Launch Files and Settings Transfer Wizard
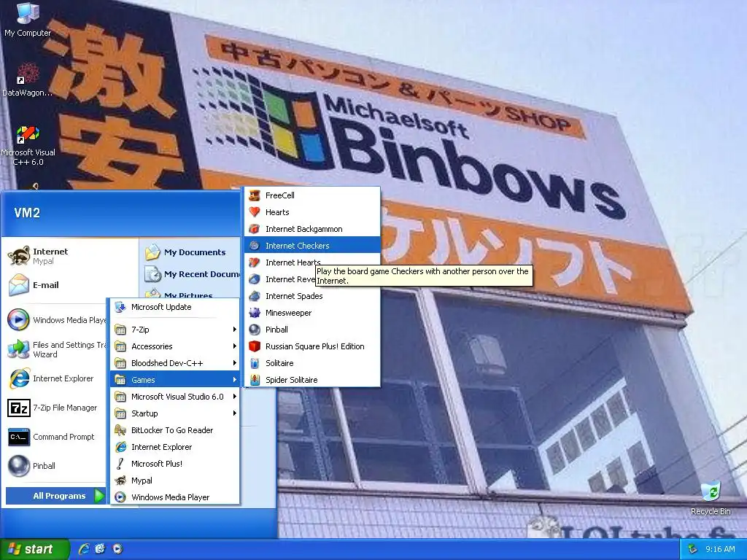This screenshot has width=747, height=560. click(x=56, y=349)
